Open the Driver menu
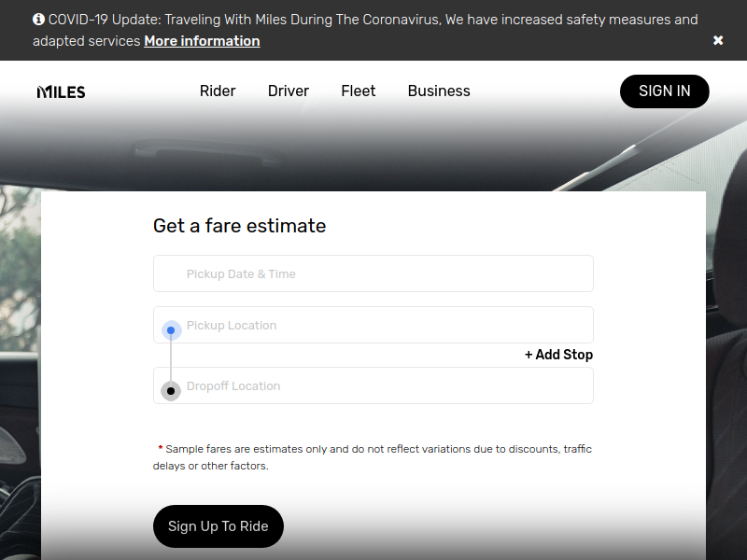The image size is (747, 560). (289, 91)
